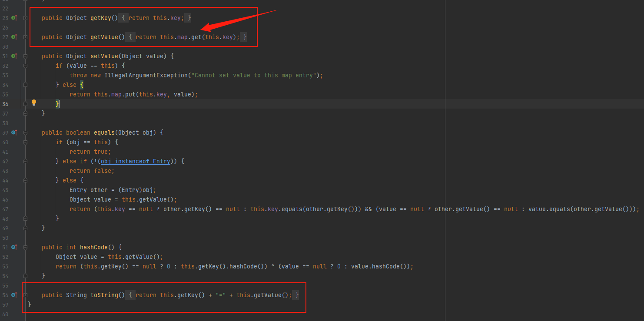Viewport: 644px width, 321px height.
Task: Click the 'Entry other' variable declaration
Action: click(x=89, y=190)
